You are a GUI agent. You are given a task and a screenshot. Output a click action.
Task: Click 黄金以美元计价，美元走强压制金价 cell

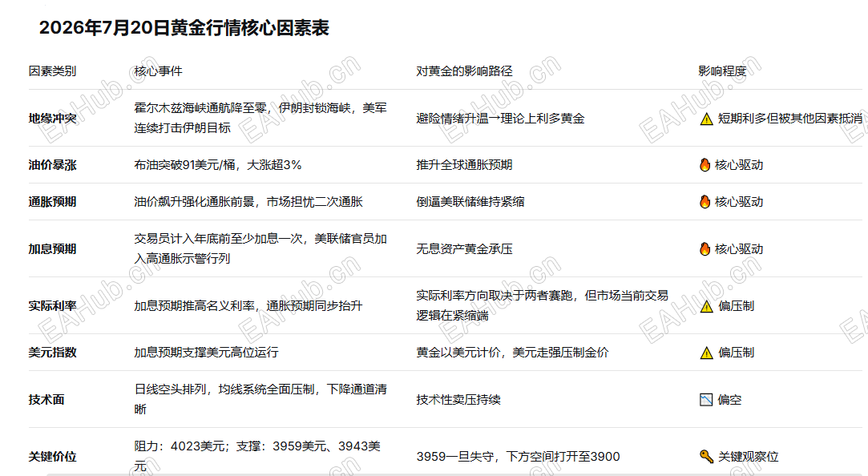[512, 353]
